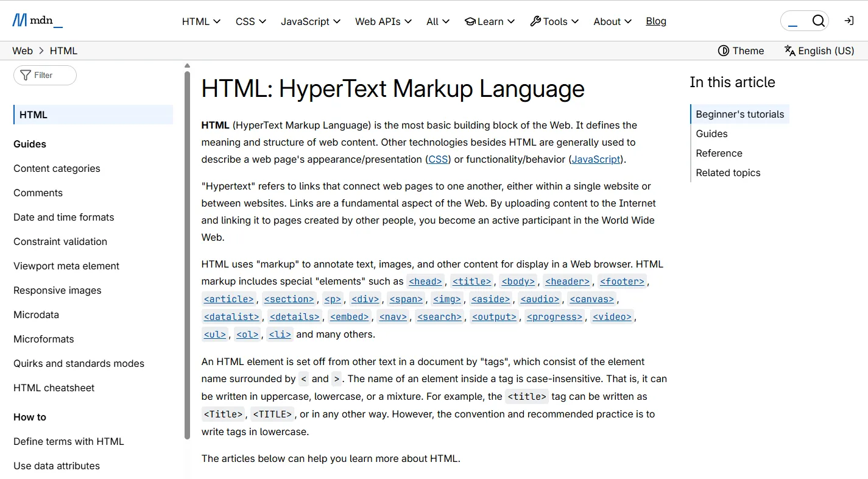868x479 pixels.
Task: Select HTML in the sidebar
Action: click(93, 115)
